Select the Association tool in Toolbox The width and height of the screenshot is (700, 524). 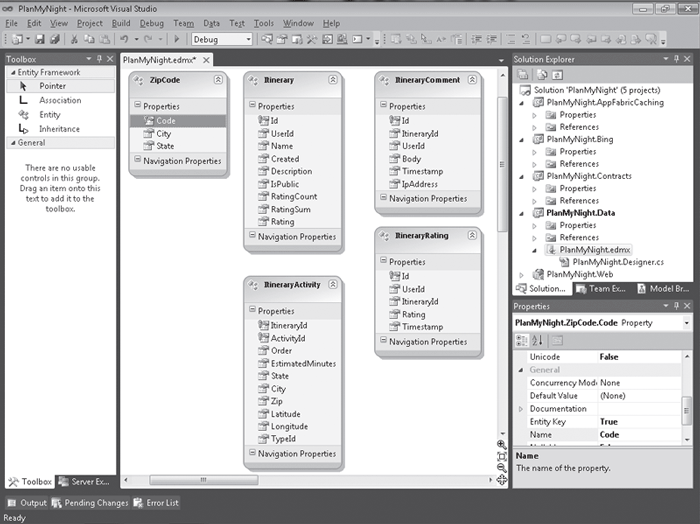pyautogui.click(x=60, y=100)
